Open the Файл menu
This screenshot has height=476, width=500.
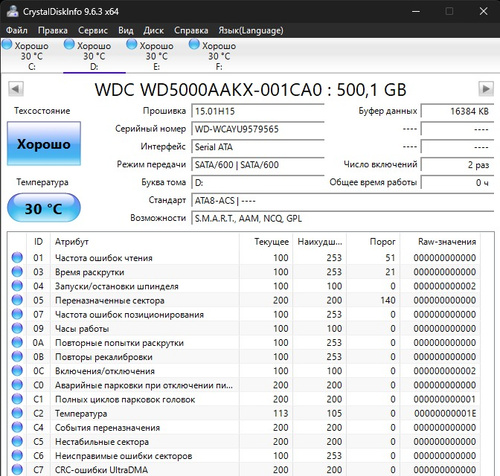(17, 30)
